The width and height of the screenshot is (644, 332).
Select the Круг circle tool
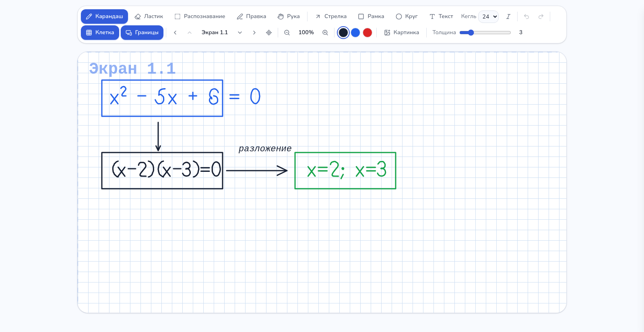(407, 16)
